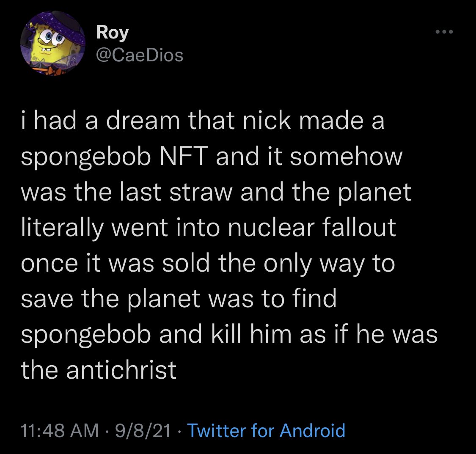Select the word sold in the tweet
476x454 pixels.
pyautogui.click(x=186, y=263)
